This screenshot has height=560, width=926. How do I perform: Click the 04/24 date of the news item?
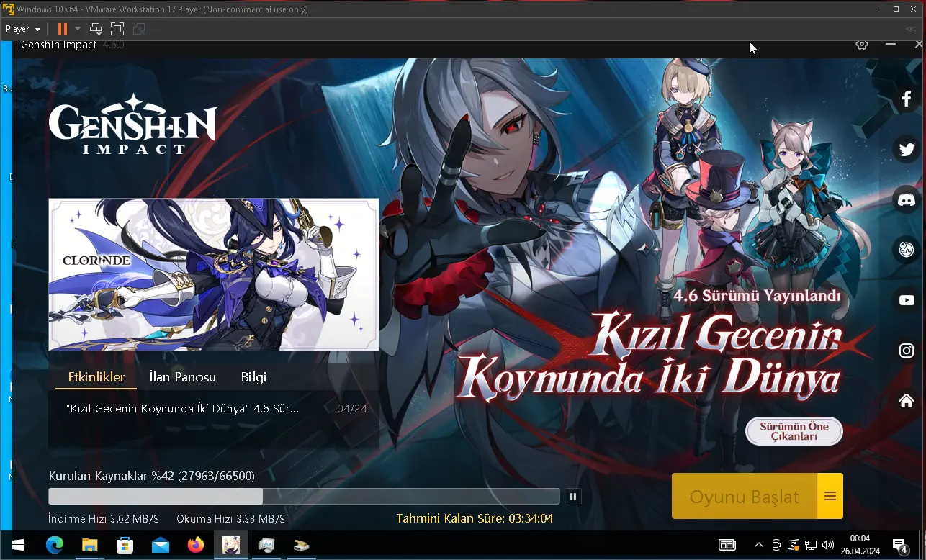(352, 408)
